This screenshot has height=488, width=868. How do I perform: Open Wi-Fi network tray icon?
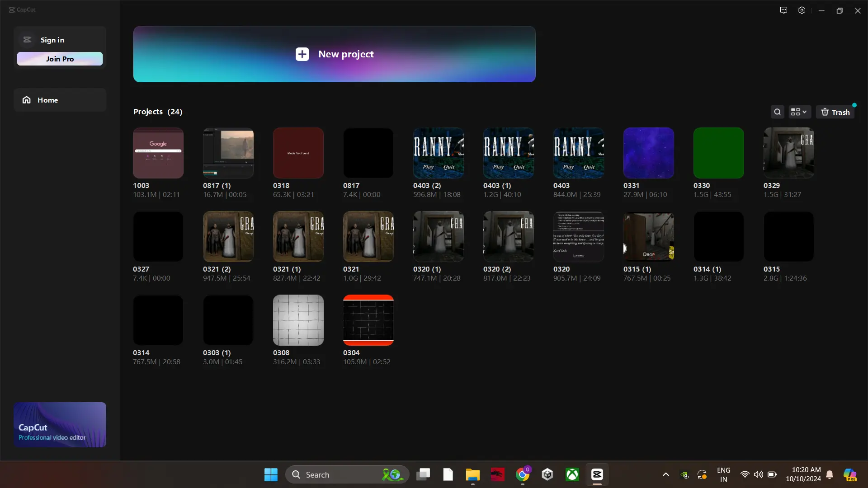(745, 474)
